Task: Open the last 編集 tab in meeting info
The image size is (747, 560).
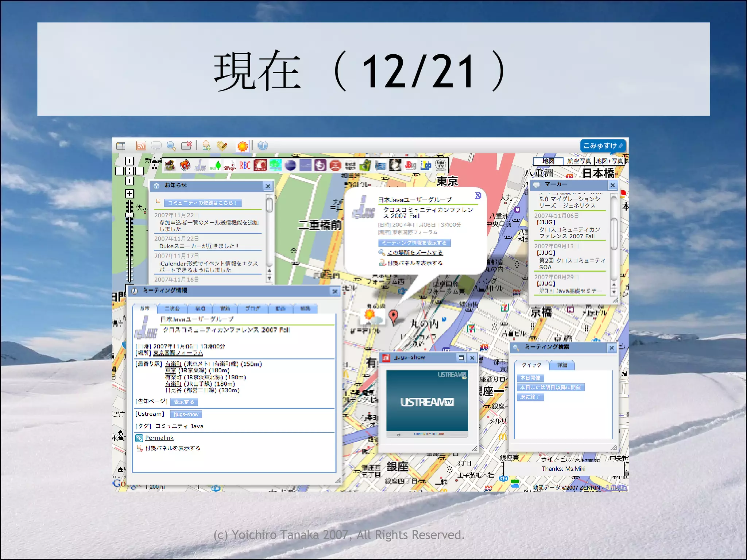Action: 305,309
